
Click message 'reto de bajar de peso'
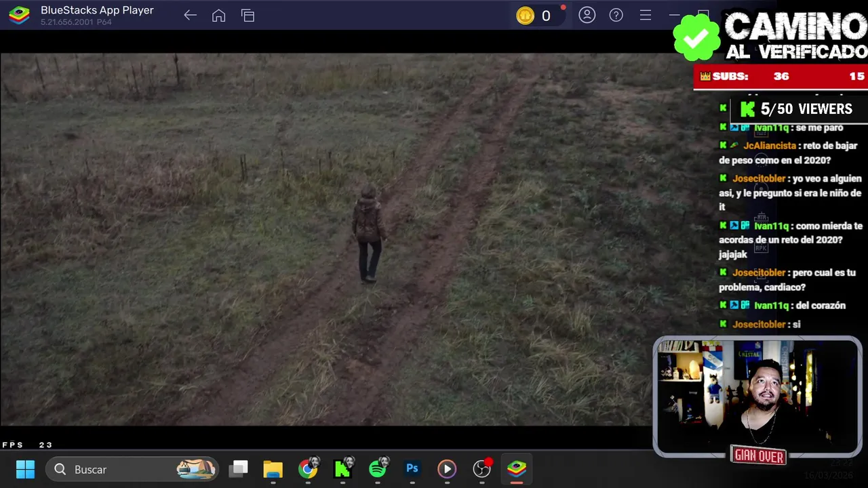point(788,153)
